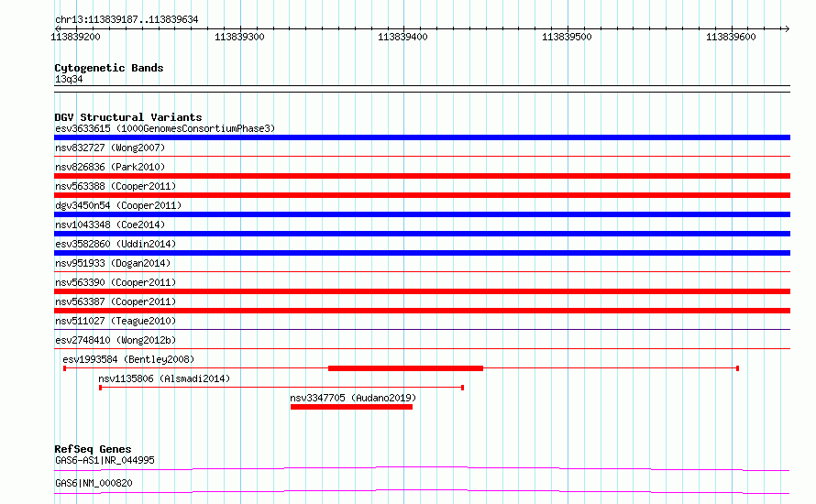816x504 pixels.
Task: Click the esv2748410 (Wong2012b) label
Action: tap(116, 340)
